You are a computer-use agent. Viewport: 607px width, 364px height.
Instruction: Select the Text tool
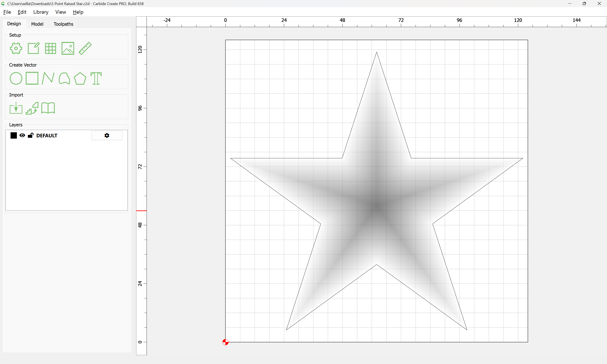(x=96, y=79)
